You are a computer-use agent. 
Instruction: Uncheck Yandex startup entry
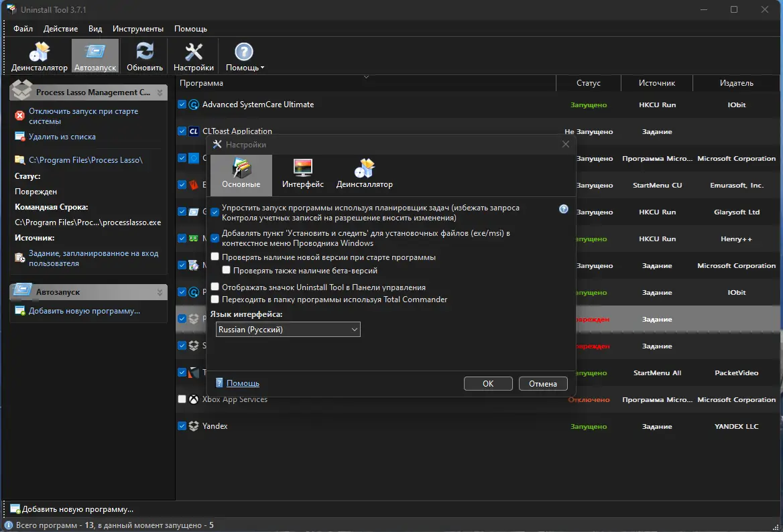[182, 426]
